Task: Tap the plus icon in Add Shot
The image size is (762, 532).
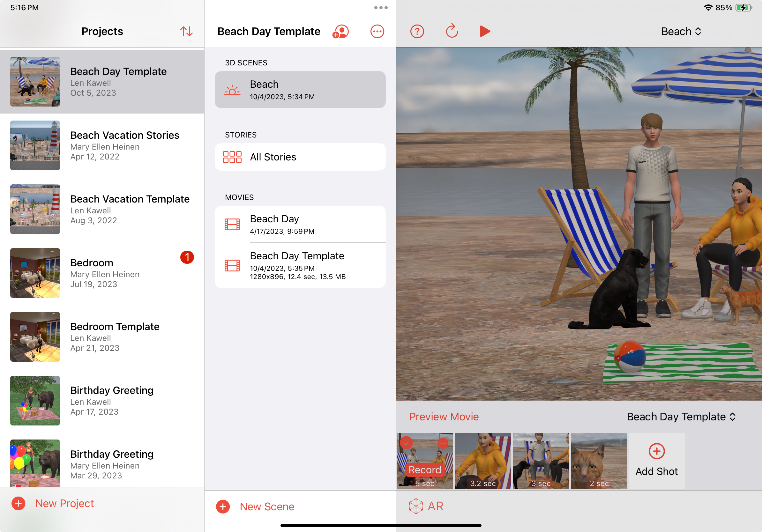Action: point(656,451)
